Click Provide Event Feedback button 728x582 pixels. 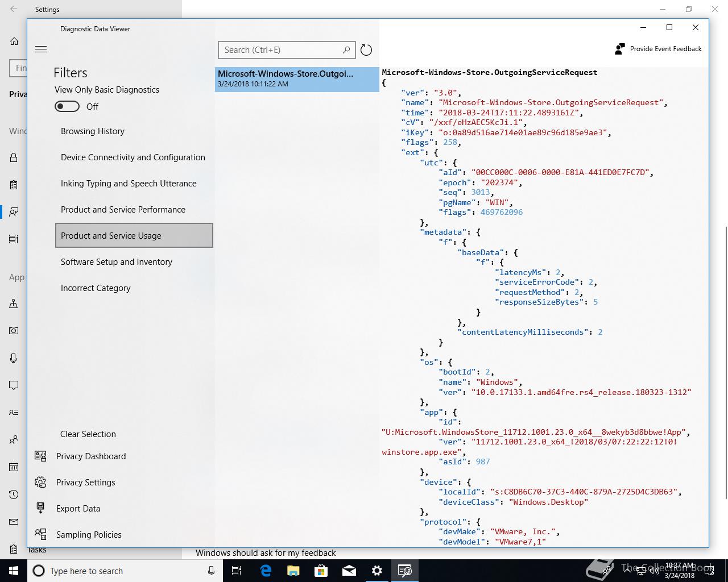(x=659, y=49)
